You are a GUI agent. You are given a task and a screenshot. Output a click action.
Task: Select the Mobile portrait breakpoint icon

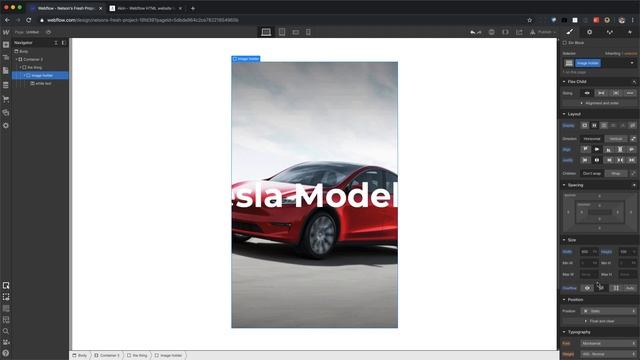pos(308,32)
